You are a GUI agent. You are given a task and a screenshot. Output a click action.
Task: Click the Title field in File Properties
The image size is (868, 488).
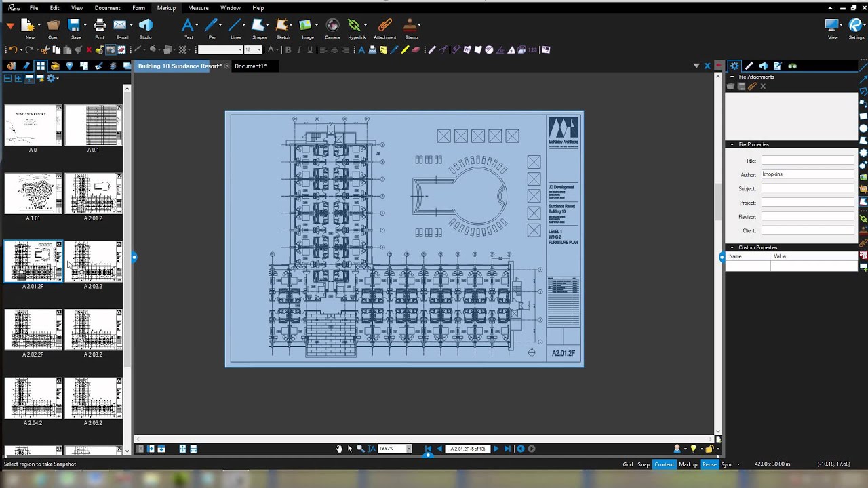click(808, 161)
